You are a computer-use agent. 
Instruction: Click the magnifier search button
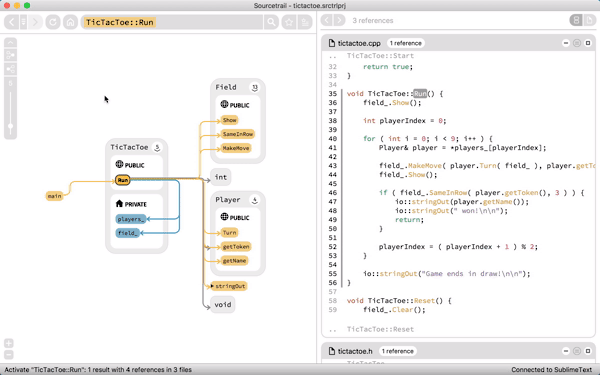pyautogui.click(x=271, y=22)
